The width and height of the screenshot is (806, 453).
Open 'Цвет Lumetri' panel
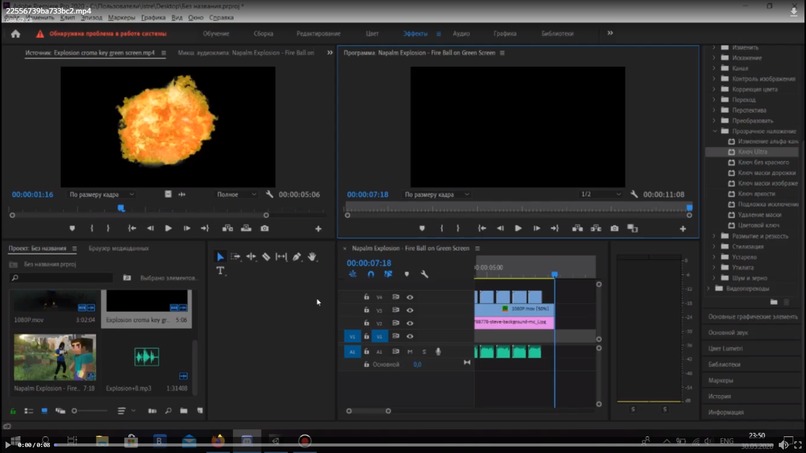[x=725, y=349]
